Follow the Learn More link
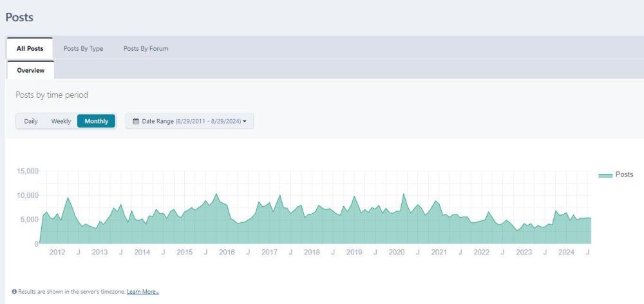Screen dimensions: 644x304 point(143,292)
